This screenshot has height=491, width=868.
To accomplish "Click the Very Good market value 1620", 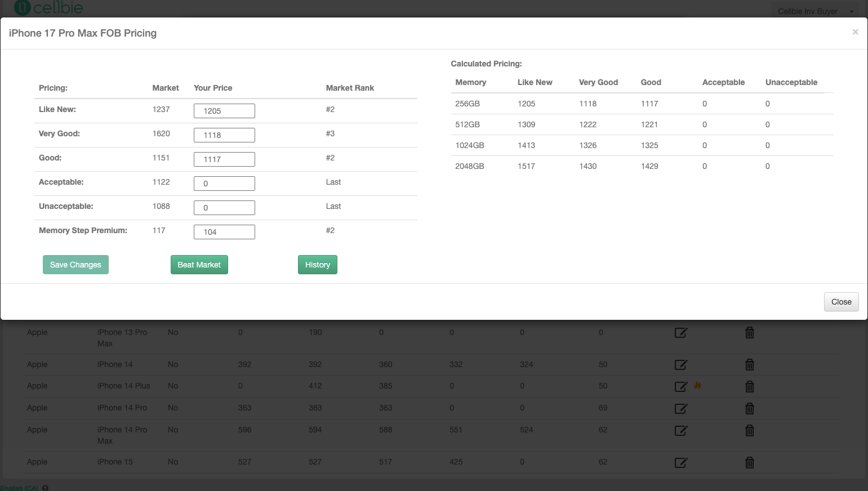I will pyautogui.click(x=161, y=133).
